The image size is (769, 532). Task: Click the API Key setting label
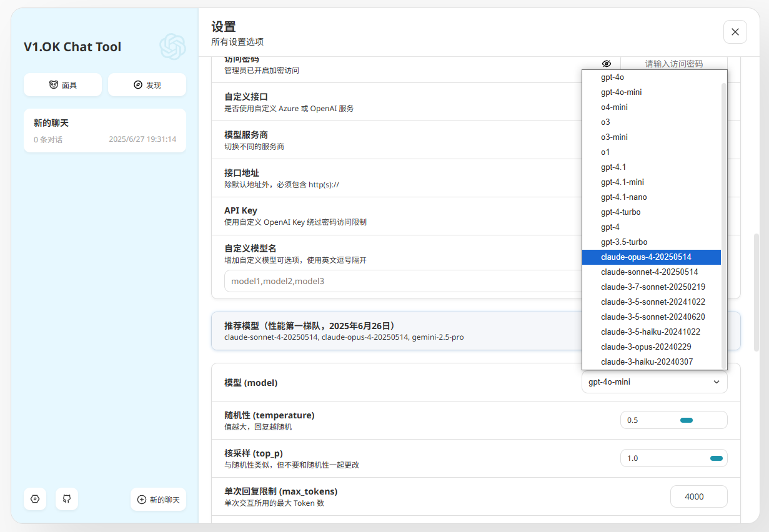(241, 210)
